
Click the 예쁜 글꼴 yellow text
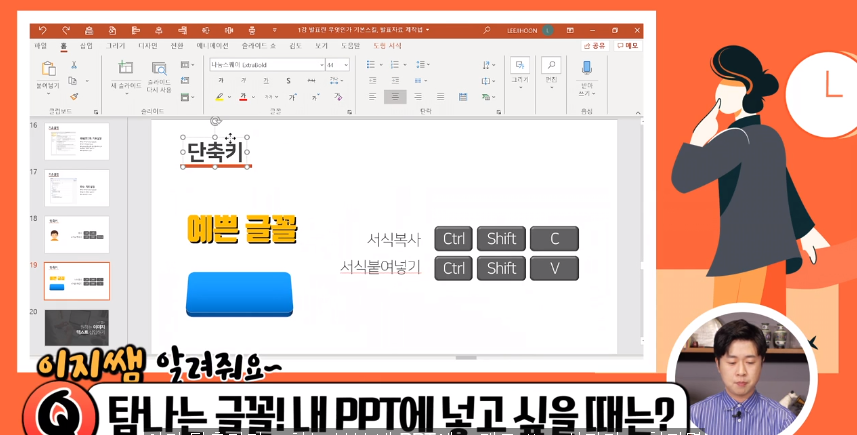[x=242, y=229]
